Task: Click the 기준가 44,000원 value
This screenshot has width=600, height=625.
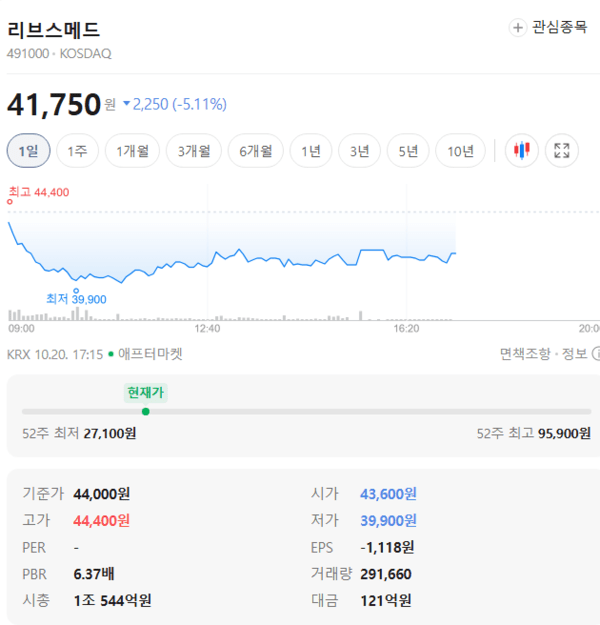Action: tap(102, 494)
